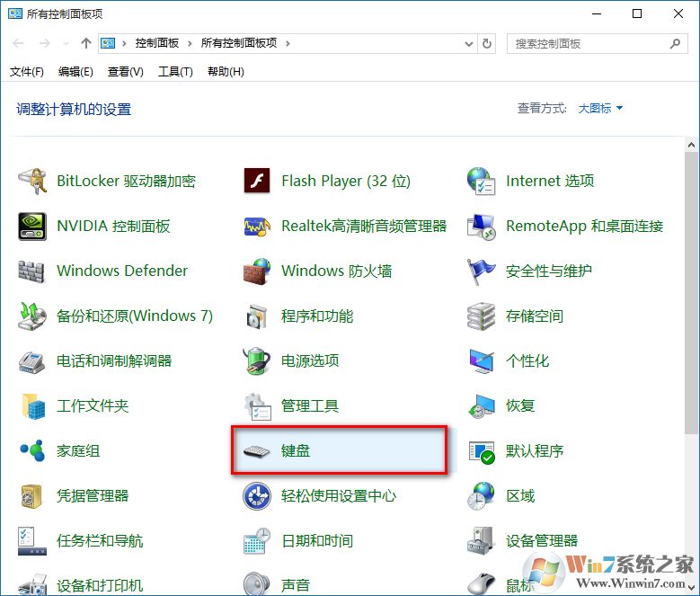Click the scrollbar up arrow
This screenshot has height=596, width=700.
(691, 145)
